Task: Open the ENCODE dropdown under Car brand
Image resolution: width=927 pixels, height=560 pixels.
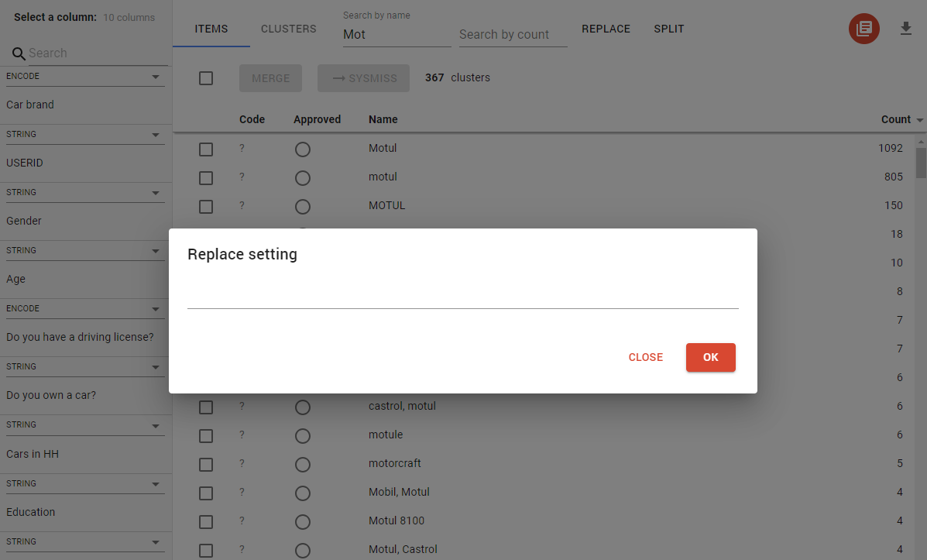Action: [x=155, y=76]
